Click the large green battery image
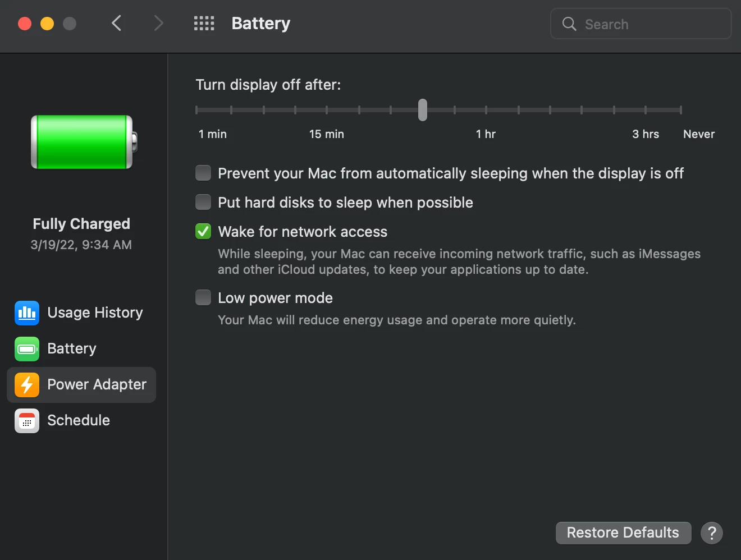Viewport: 741px width, 560px height. [x=84, y=142]
